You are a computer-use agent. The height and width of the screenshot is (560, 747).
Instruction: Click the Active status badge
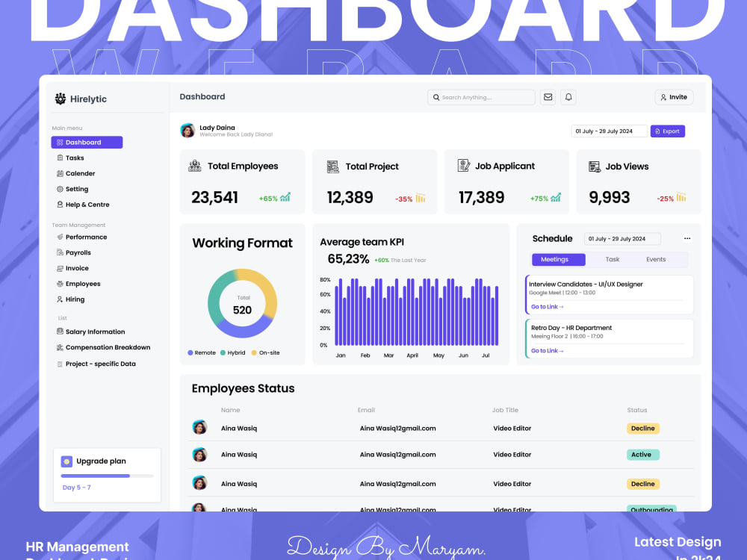(x=642, y=454)
